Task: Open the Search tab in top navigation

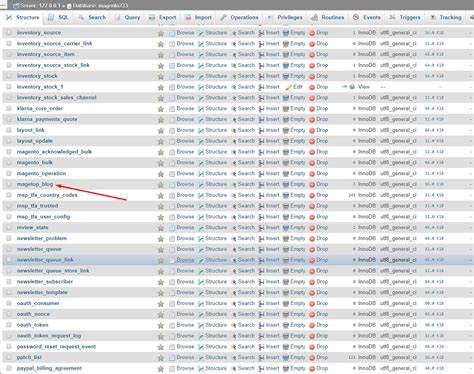Action: coord(92,17)
